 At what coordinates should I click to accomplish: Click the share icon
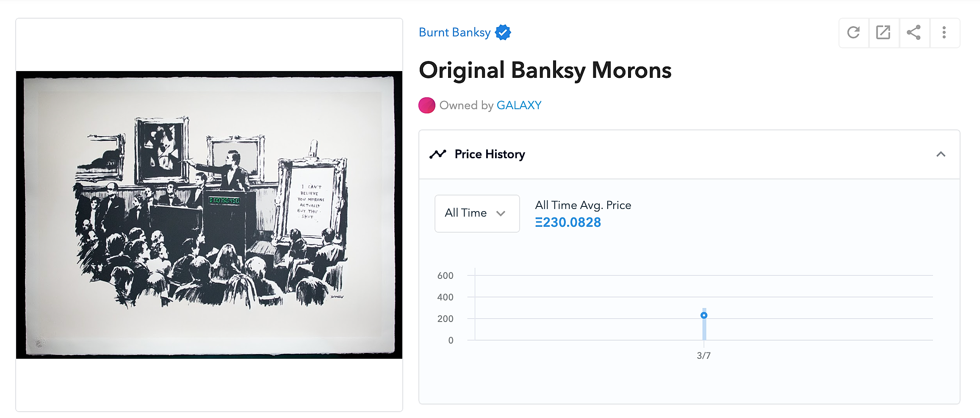point(914,33)
